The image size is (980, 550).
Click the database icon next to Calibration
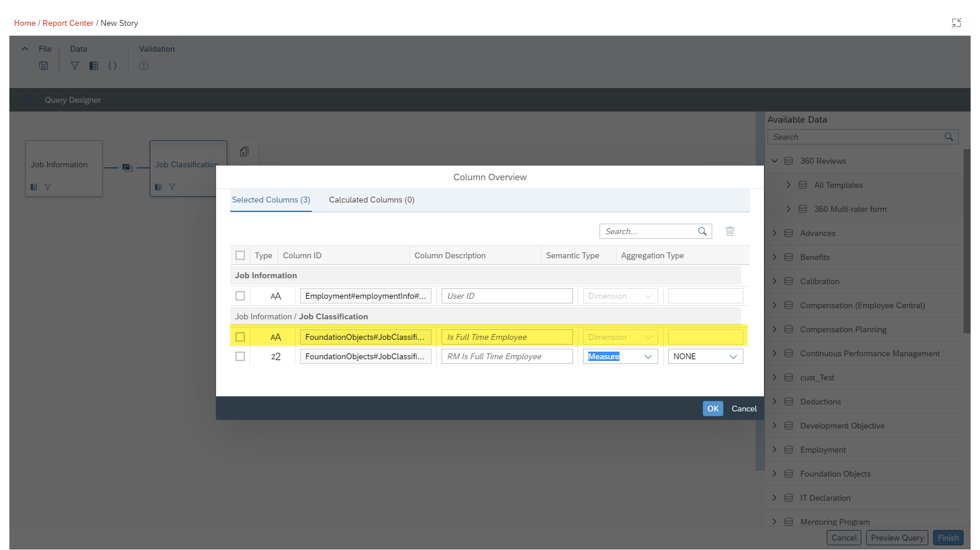click(x=789, y=281)
